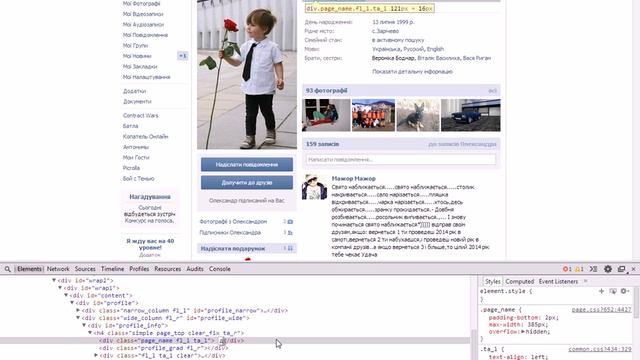Viewport: 640px width, 360px height.
Task: Click Мажор Мажор post avatar
Action: [314, 187]
